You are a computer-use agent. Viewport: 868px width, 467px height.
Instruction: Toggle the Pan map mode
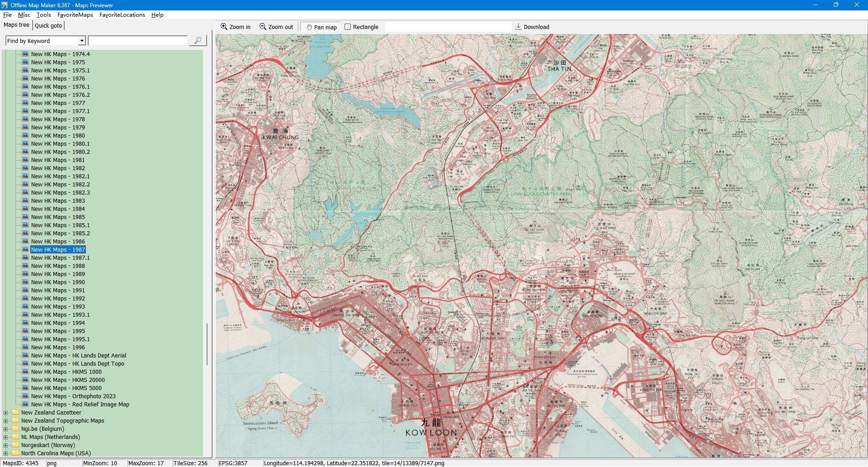321,27
